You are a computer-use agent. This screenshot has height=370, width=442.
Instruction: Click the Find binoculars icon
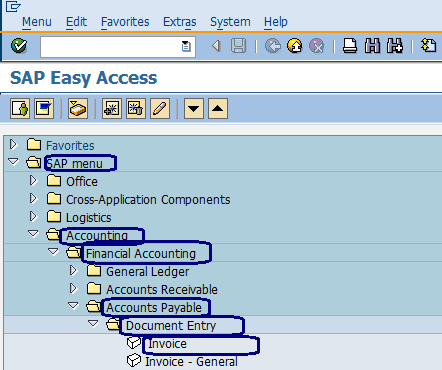372,46
